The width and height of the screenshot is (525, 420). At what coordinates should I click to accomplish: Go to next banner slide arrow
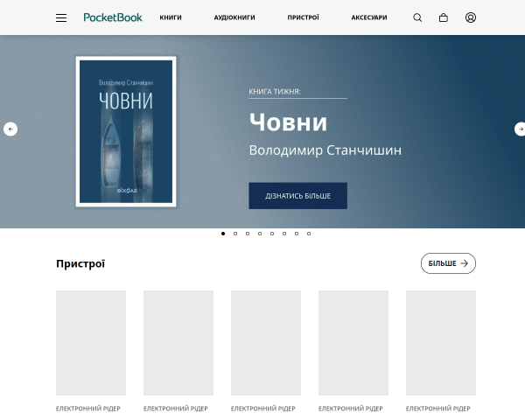(x=521, y=129)
